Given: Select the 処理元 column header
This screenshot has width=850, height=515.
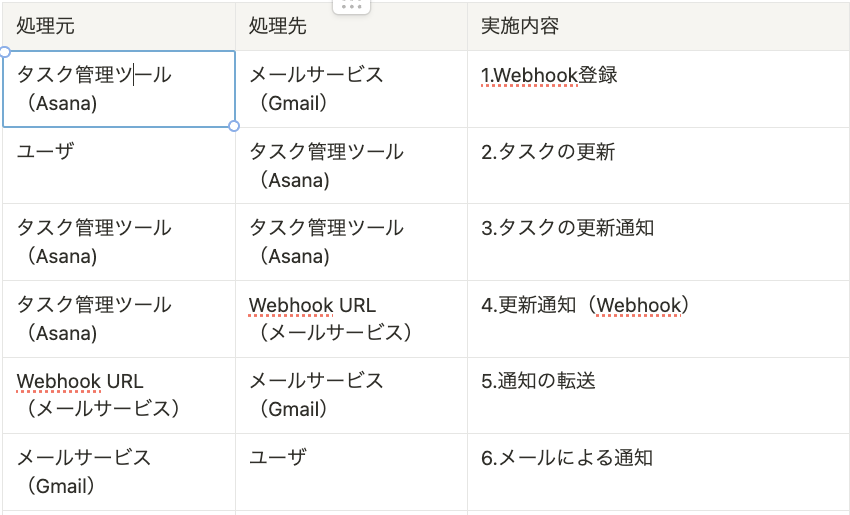Looking at the screenshot, I should point(119,27).
